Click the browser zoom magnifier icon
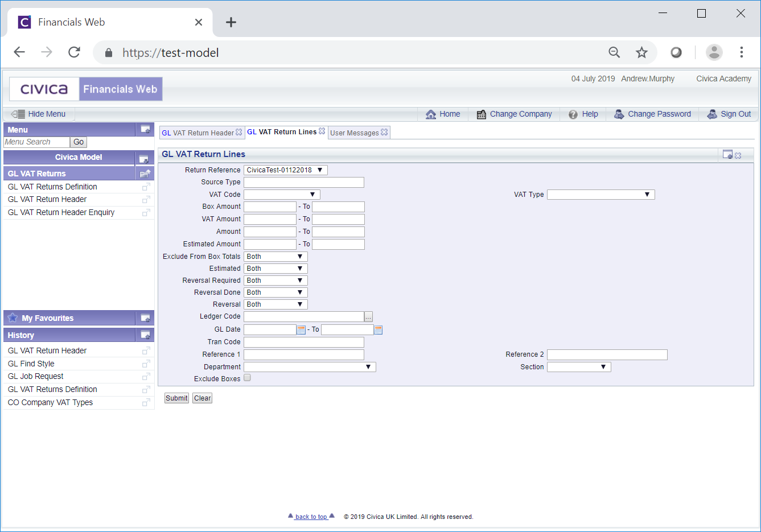 pyautogui.click(x=614, y=53)
